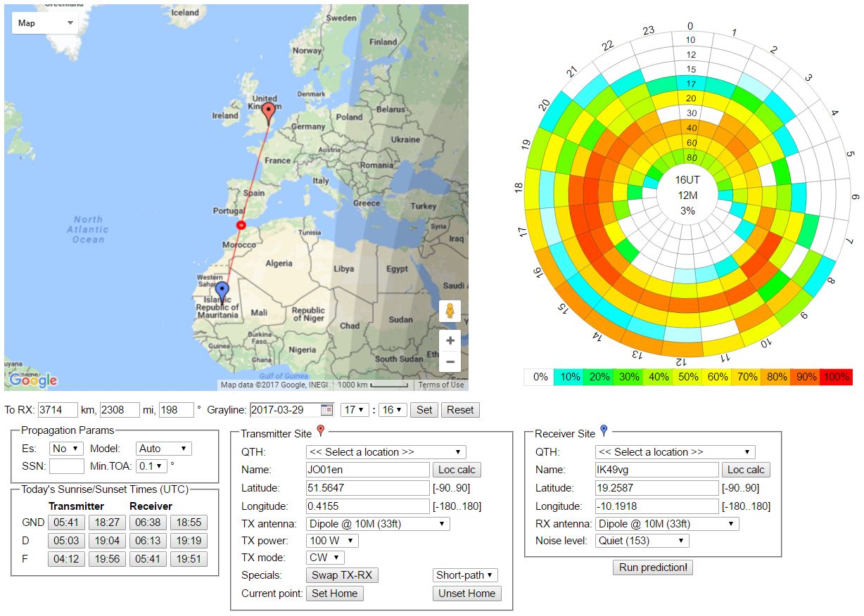Click the Terms of Use link
The image size is (864, 616).
(441, 385)
